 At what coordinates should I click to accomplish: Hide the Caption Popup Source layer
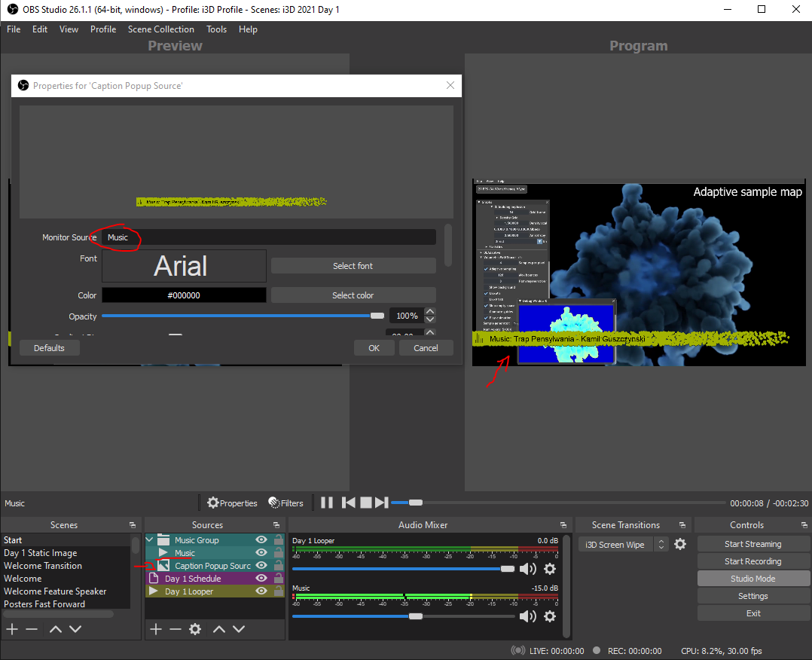pos(261,566)
